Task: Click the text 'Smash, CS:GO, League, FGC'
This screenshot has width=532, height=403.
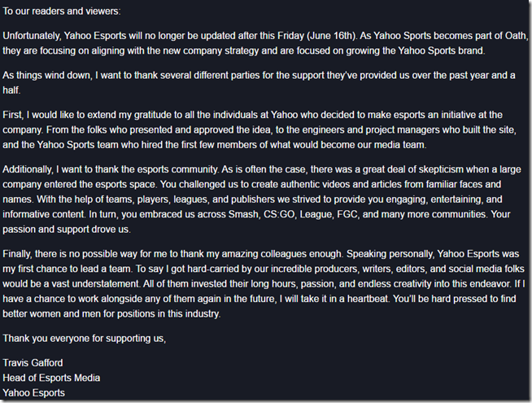Action: click(293, 214)
